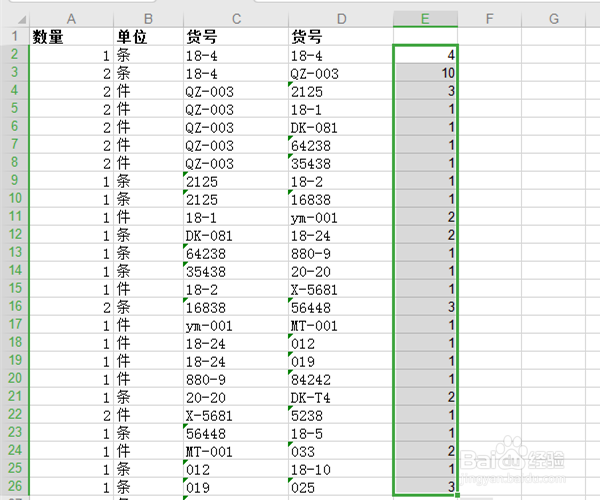600x500 pixels.
Task: Click row header 11
Action: pos(15,216)
